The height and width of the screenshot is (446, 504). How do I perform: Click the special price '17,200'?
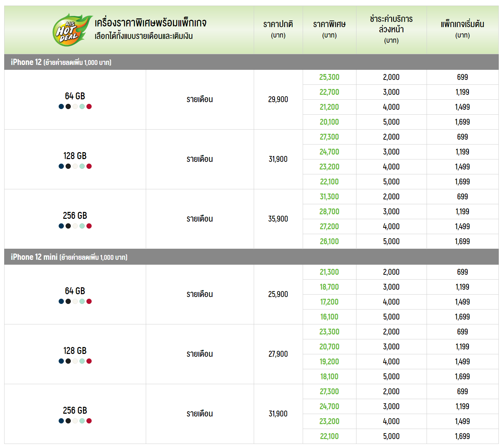tap(329, 302)
